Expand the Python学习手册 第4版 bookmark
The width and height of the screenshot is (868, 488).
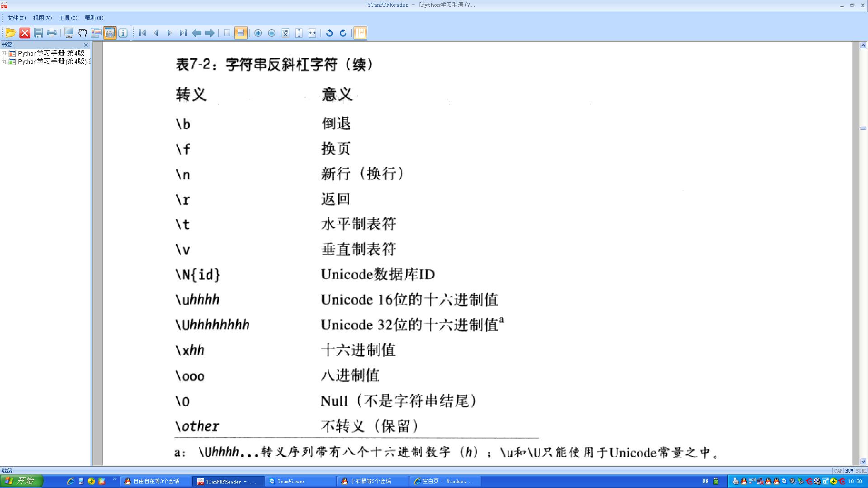click(4, 53)
